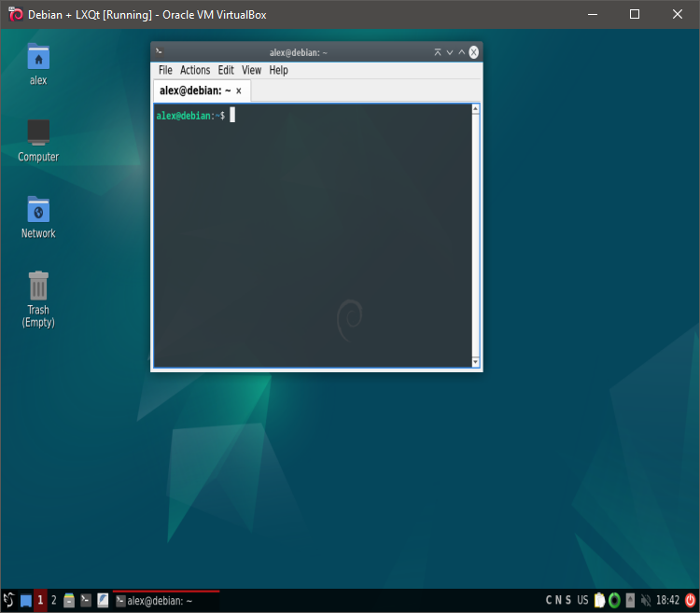Open the alex home folder desktop icon

point(38,63)
